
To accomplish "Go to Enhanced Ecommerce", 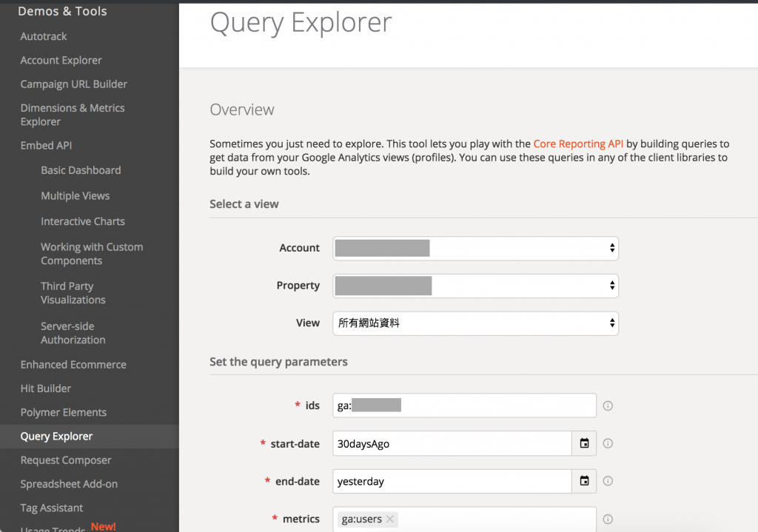I will 73,365.
